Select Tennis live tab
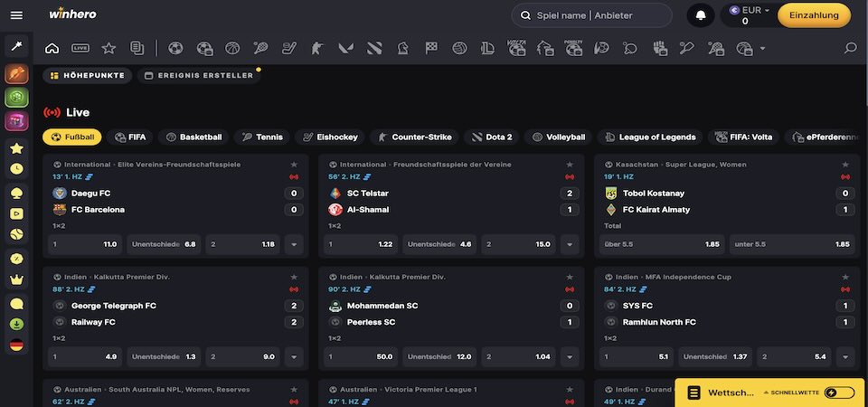Image resolution: width=868 pixels, height=407 pixels. [262, 137]
